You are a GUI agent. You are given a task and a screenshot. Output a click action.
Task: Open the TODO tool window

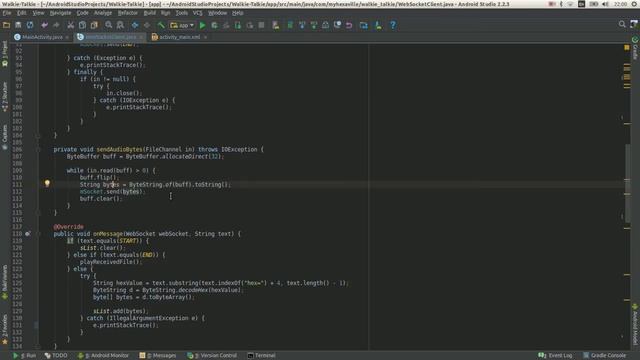click(x=56, y=356)
